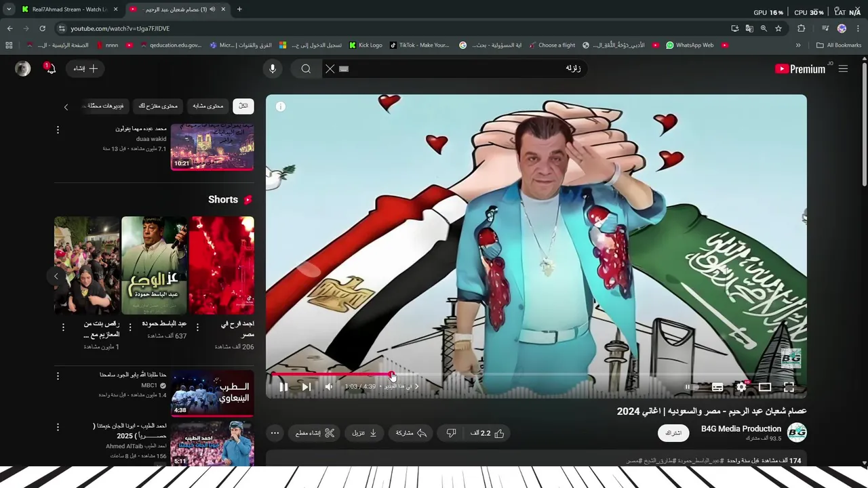Switch to Real7Ahmad Stream browser tab
Screen dimensions: 868x488
click(x=69, y=9)
